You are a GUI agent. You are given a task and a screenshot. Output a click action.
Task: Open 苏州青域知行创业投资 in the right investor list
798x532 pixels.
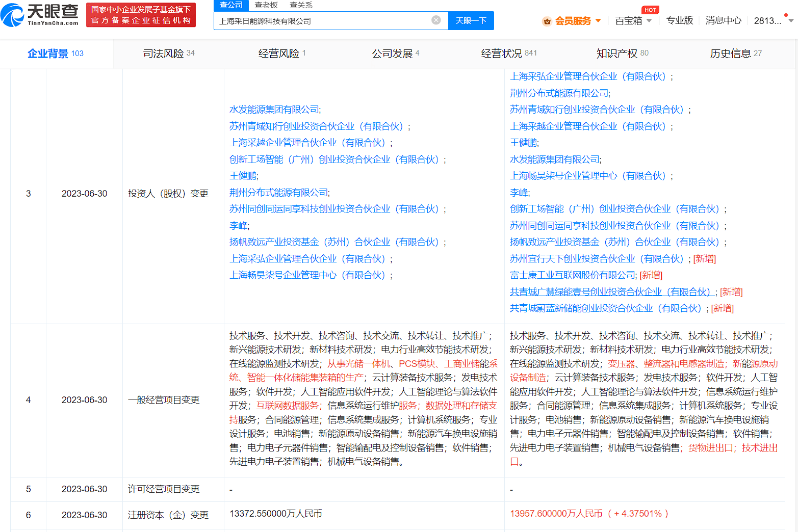(598, 110)
